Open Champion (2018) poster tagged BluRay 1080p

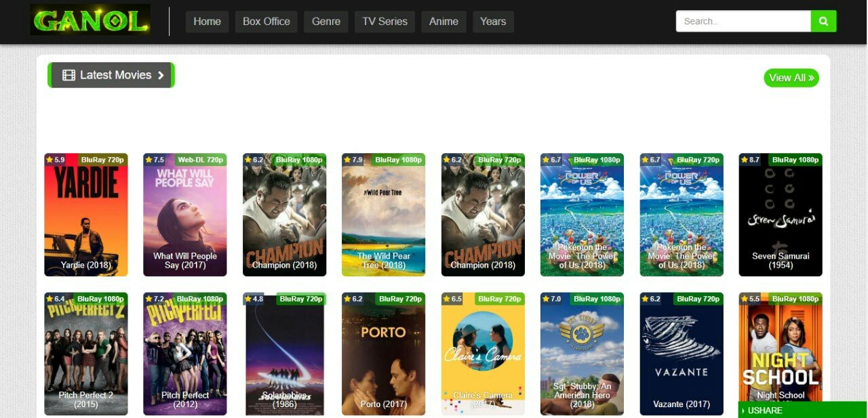[285, 215]
